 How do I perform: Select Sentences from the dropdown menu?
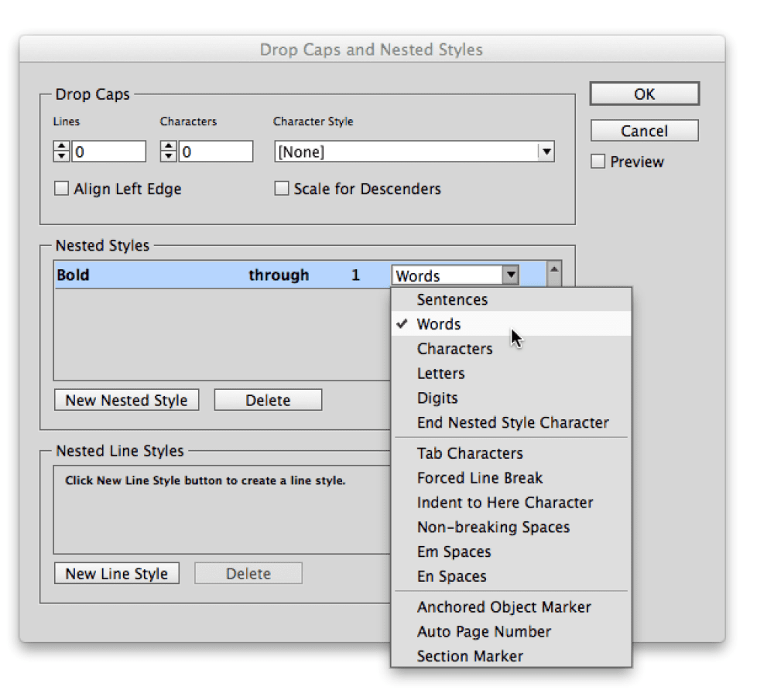pos(452,299)
